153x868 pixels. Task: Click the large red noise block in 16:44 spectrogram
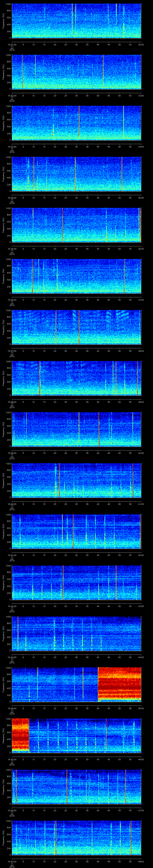119,684
